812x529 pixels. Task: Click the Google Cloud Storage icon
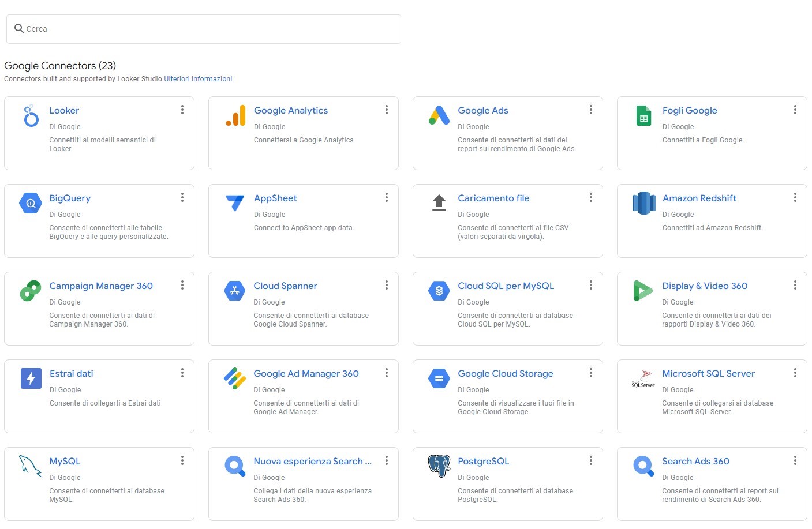pyautogui.click(x=439, y=378)
